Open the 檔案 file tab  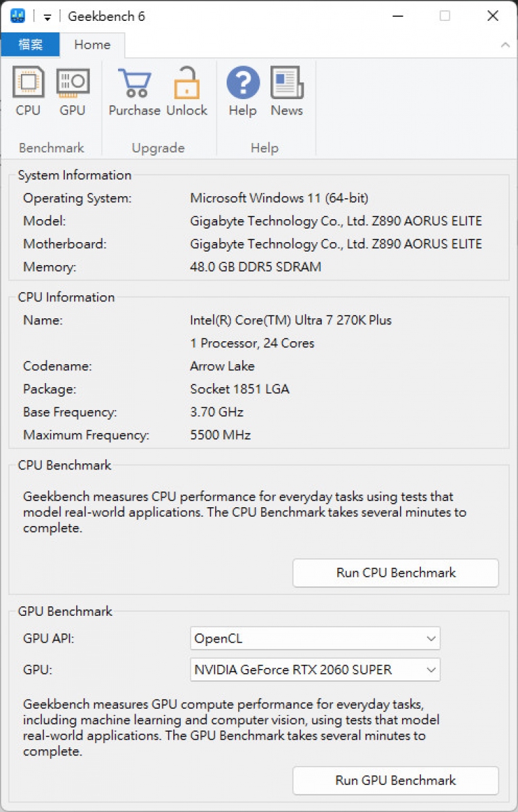[30, 45]
